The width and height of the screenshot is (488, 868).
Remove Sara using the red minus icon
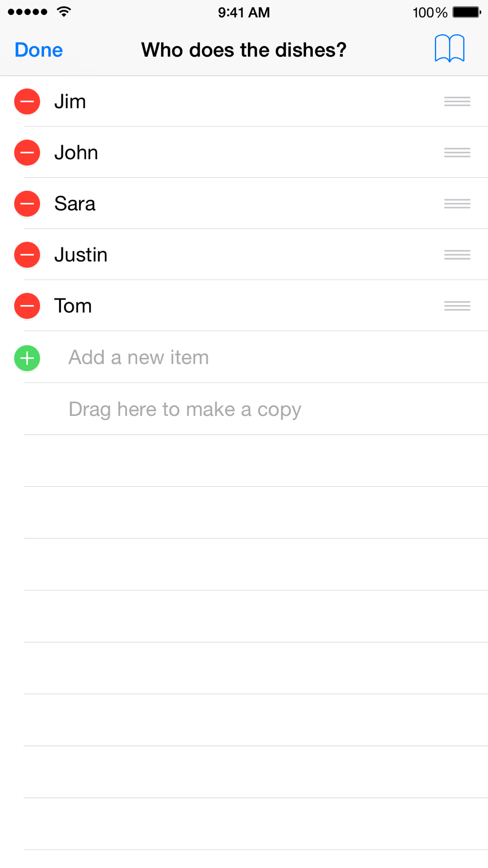point(27,204)
